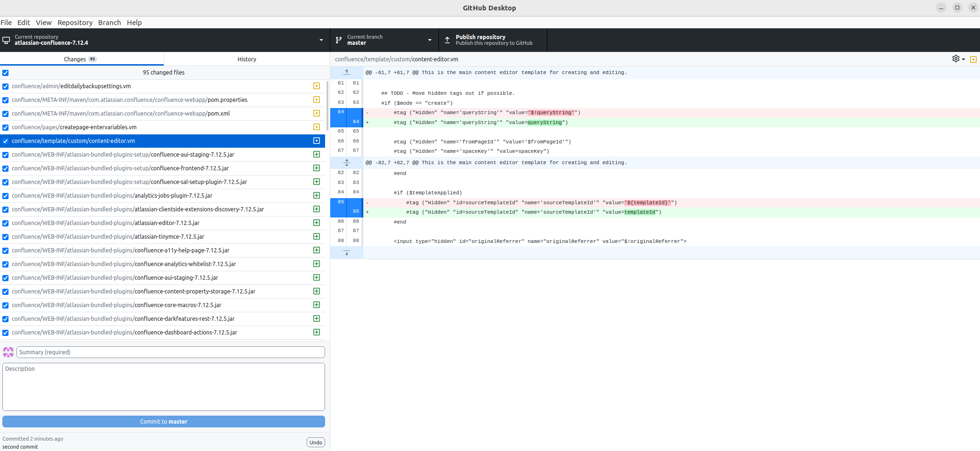Uncheck editdailybackupsettings.vm file checkbox
Screen dimensions: 980x451
coord(6,86)
